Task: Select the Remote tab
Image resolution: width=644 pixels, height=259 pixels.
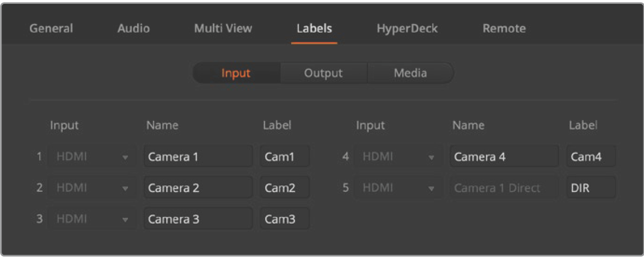Action: pos(504,28)
